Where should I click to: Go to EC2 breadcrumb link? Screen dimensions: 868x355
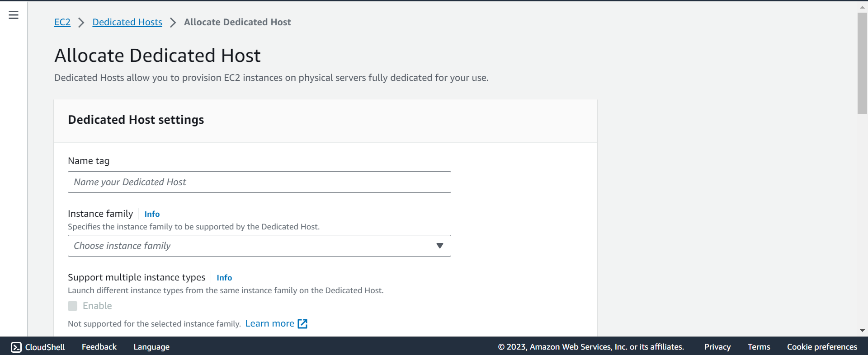coord(62,22)
